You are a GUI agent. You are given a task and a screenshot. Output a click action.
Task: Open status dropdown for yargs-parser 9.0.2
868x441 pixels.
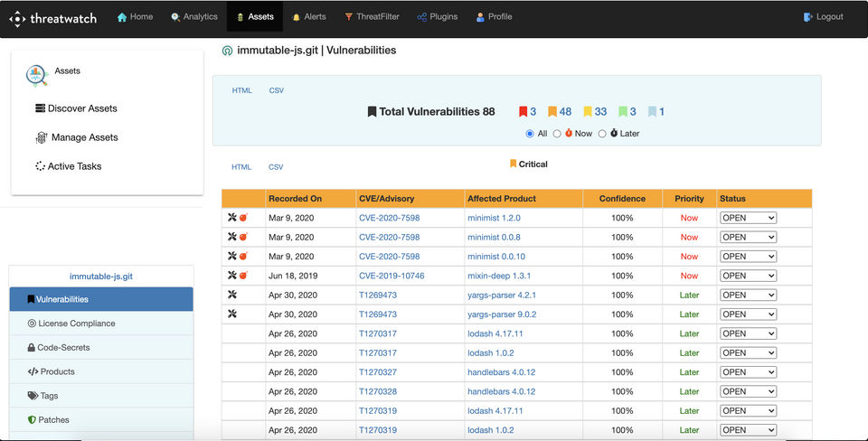tap(748, 314)
